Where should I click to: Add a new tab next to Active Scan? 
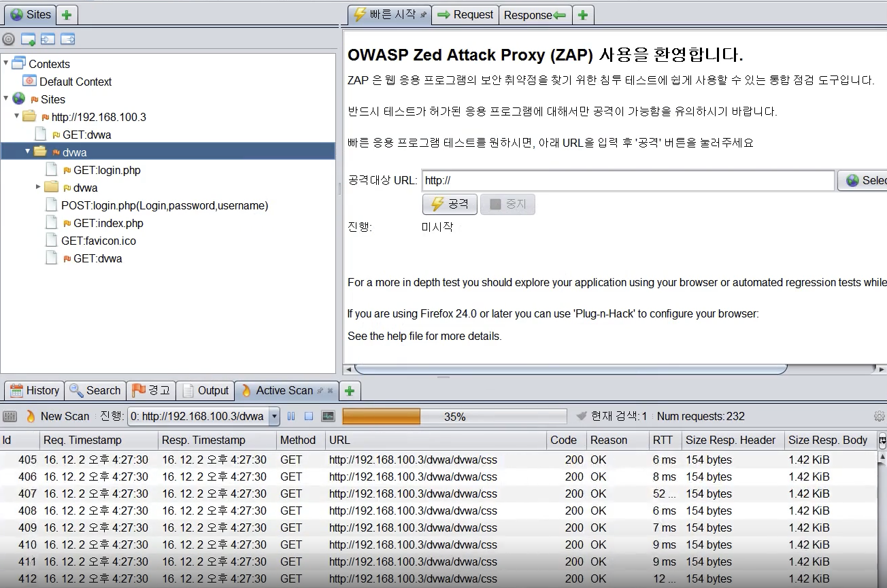coord(349,391)
